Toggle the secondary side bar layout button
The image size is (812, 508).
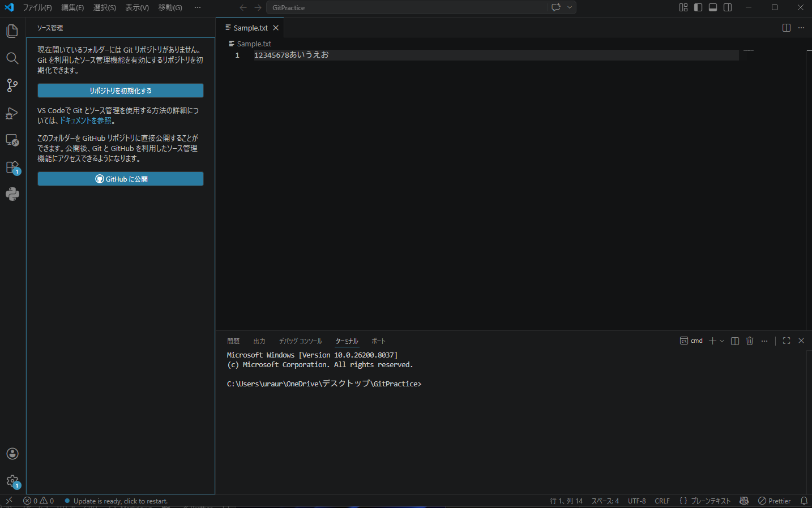728,7
